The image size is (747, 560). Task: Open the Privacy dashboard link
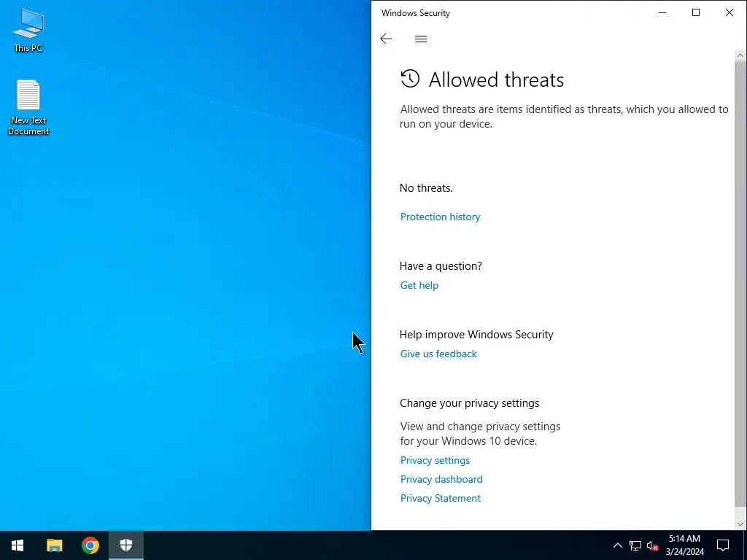[441, 479]
